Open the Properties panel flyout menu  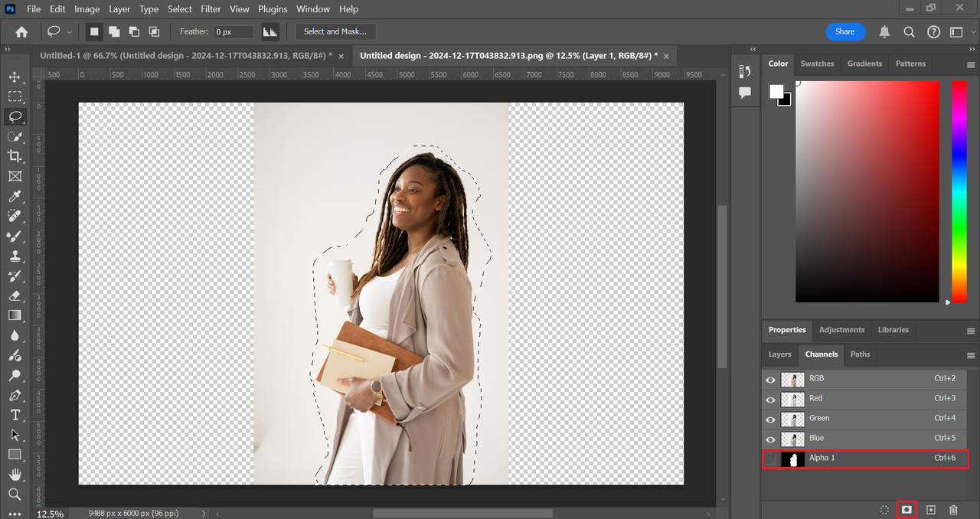point(971,331)
